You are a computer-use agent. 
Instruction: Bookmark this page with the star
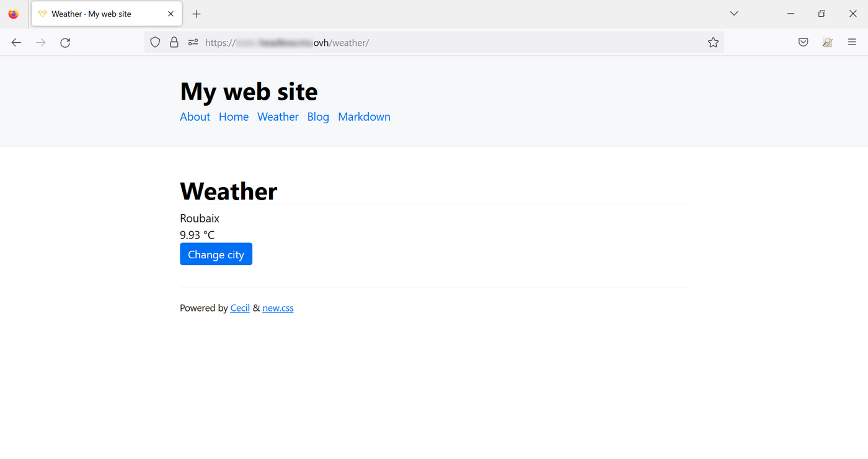coord(713,42)
